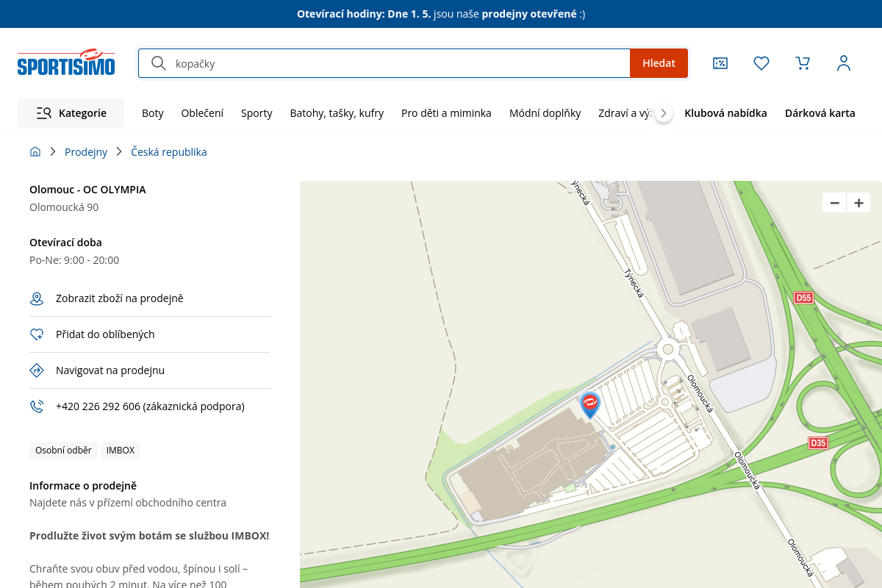Click the search field containing kopačky
882x588 pixels.
point(397,63)
